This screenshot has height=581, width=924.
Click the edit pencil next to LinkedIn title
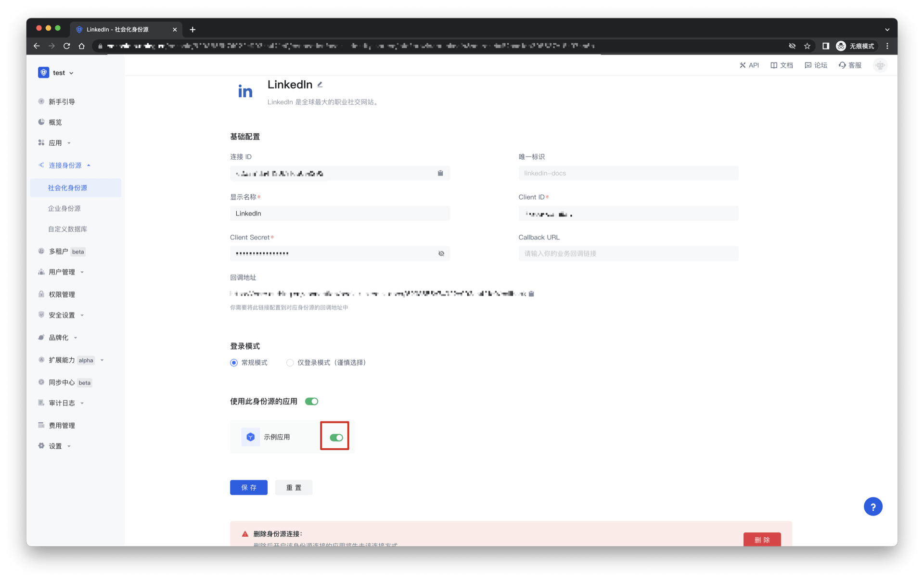click(x=320, y=85)
